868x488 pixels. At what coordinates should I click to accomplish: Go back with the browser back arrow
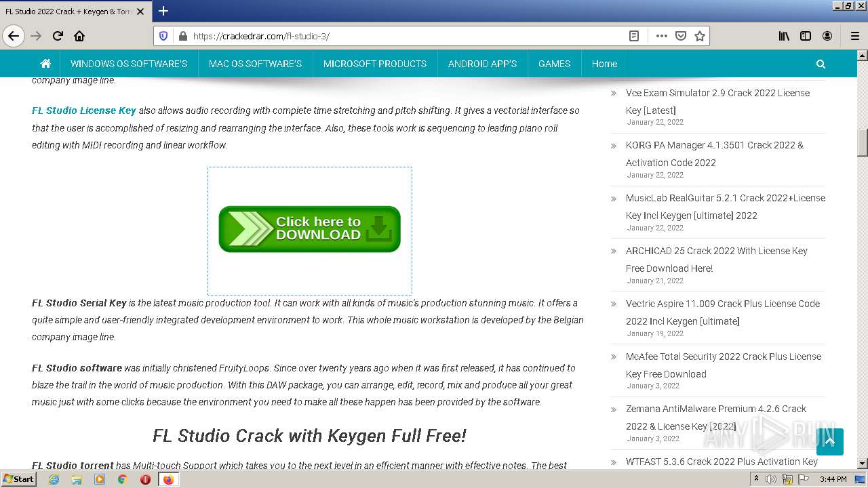[x=14, y=36]
